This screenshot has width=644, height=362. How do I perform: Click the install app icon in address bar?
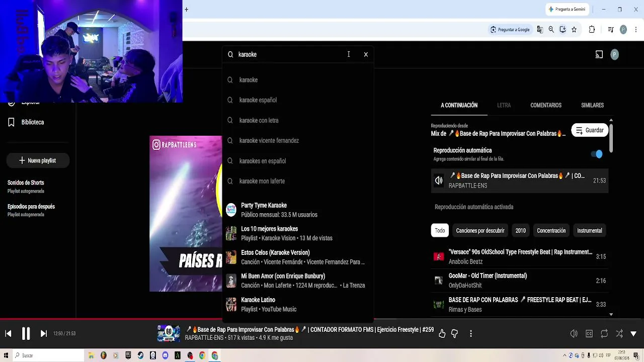pos(562,30)
